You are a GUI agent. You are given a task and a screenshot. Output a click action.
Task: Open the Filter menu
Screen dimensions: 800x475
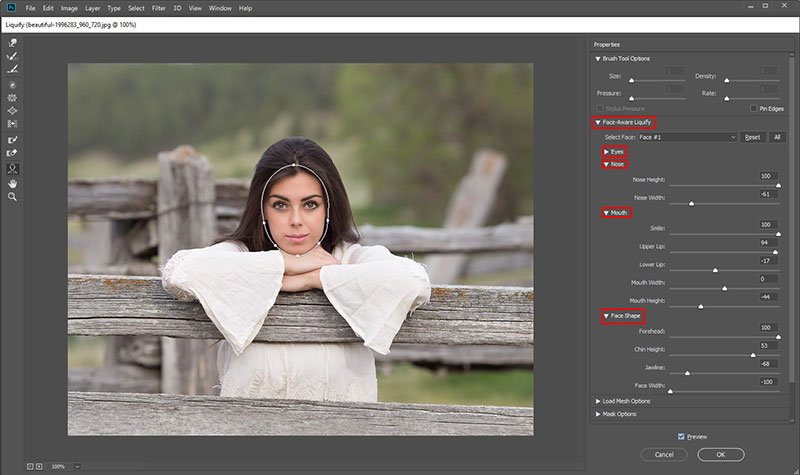159,8
